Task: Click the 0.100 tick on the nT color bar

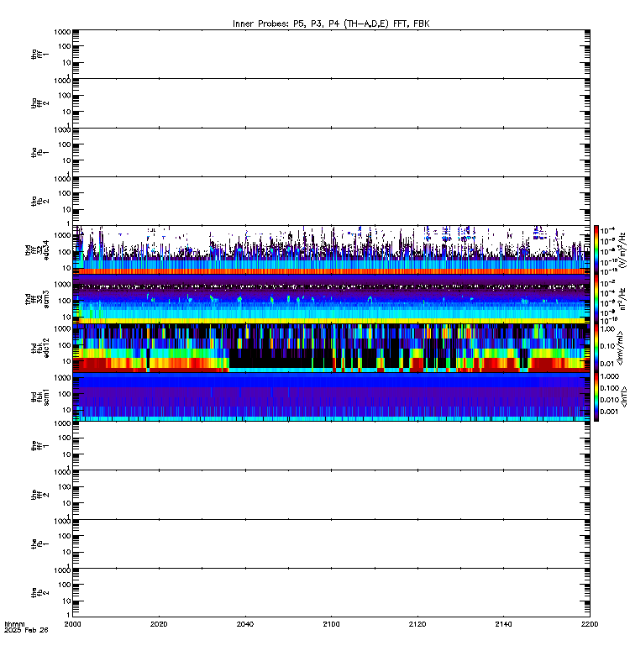Action: point(610,388)
